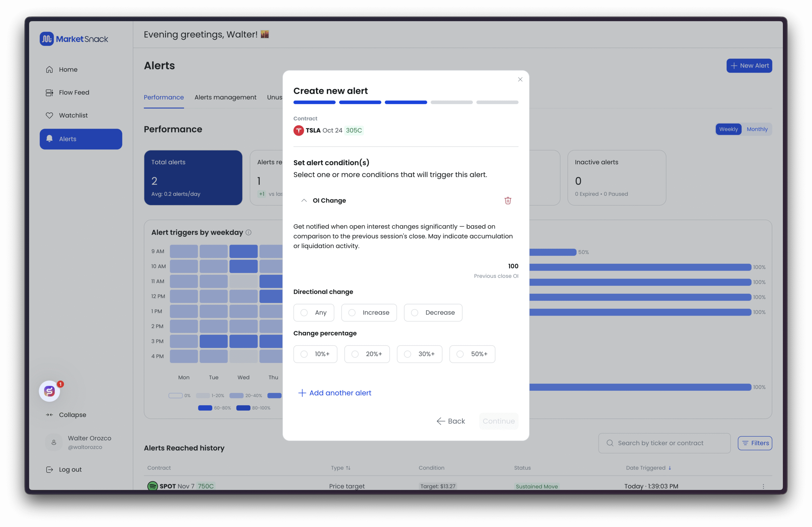Click the MarketSnack logo icon

47,39
